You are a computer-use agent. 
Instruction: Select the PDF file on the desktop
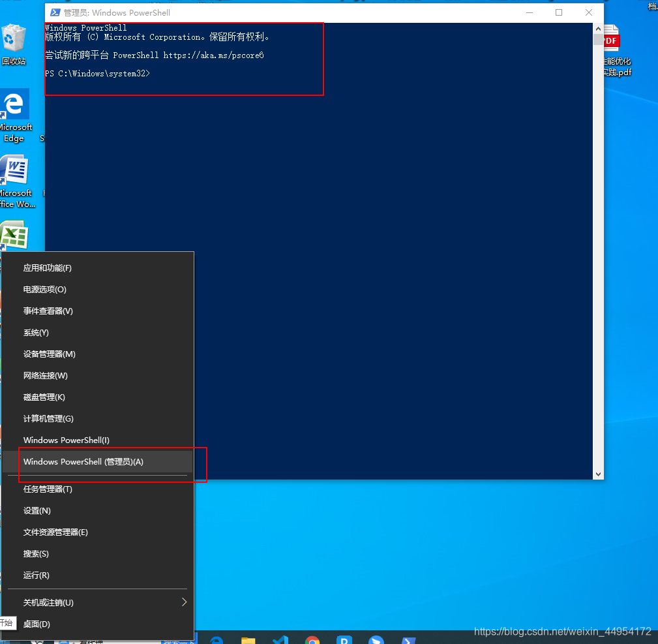point(617,50)
